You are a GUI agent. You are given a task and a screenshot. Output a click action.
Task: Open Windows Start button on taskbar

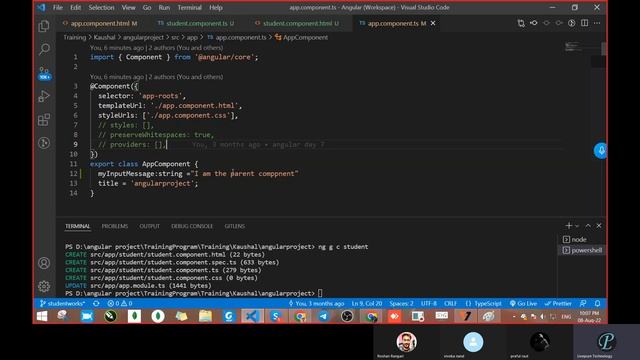42,316
